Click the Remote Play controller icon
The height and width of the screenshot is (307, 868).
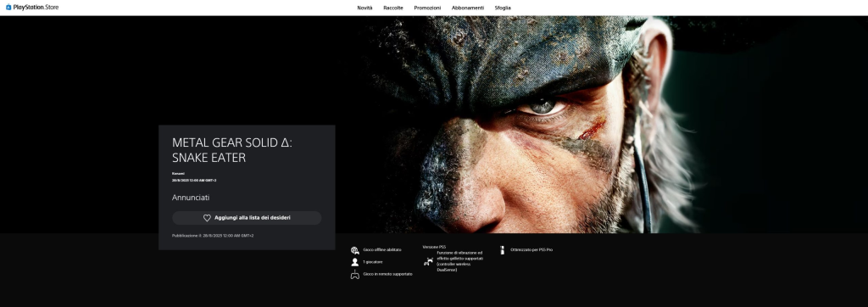point(355,274)
